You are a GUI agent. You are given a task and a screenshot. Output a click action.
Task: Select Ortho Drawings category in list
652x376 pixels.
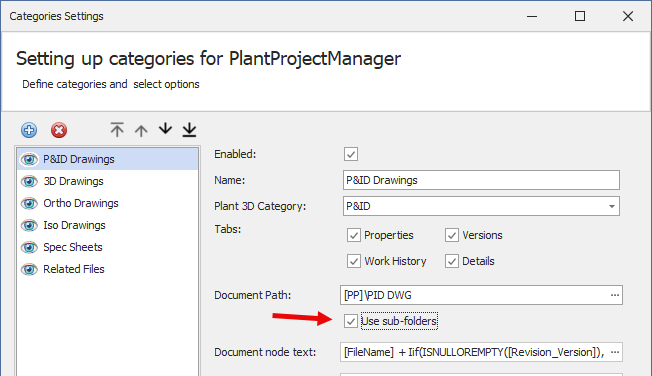[108, 203]
